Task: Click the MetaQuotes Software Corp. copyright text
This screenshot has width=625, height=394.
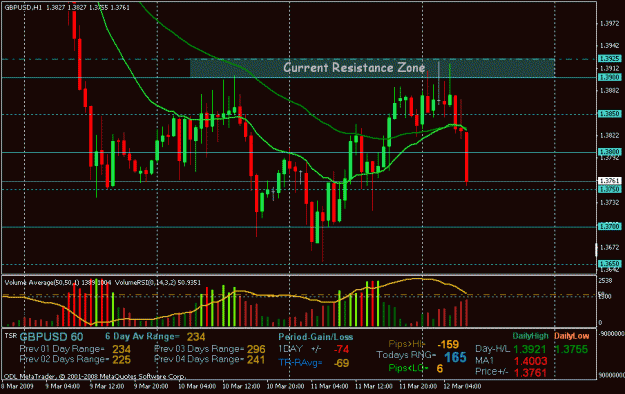Action: tap(94, 376)
